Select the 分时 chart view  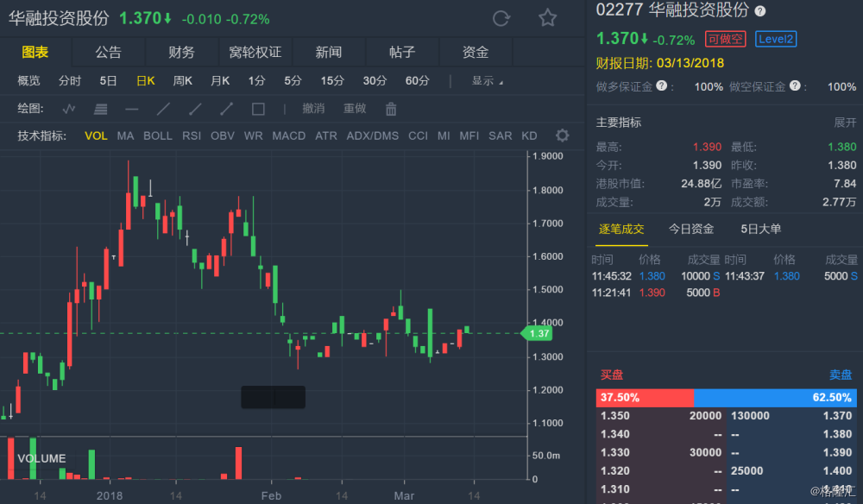(70, 81)
